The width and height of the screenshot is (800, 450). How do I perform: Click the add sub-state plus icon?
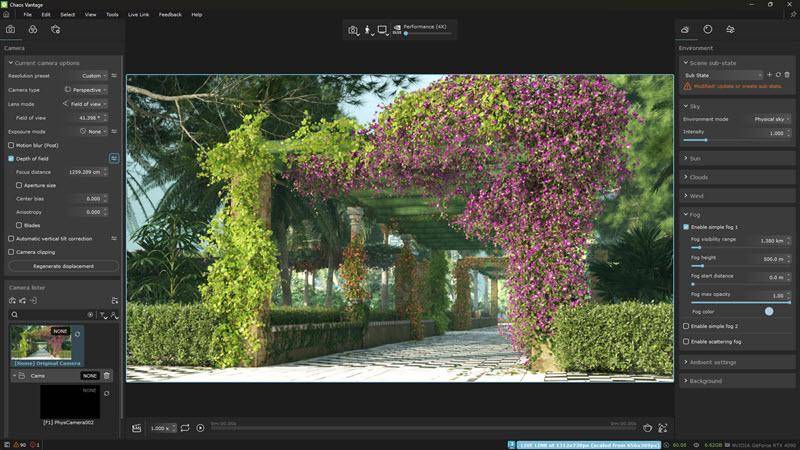click(769, 75)
